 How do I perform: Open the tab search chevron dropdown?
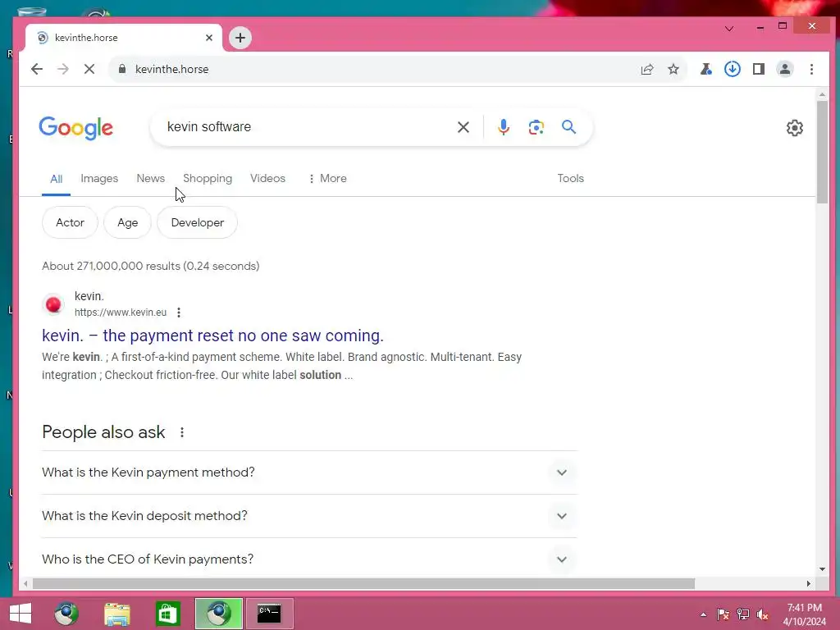[729, 28]
